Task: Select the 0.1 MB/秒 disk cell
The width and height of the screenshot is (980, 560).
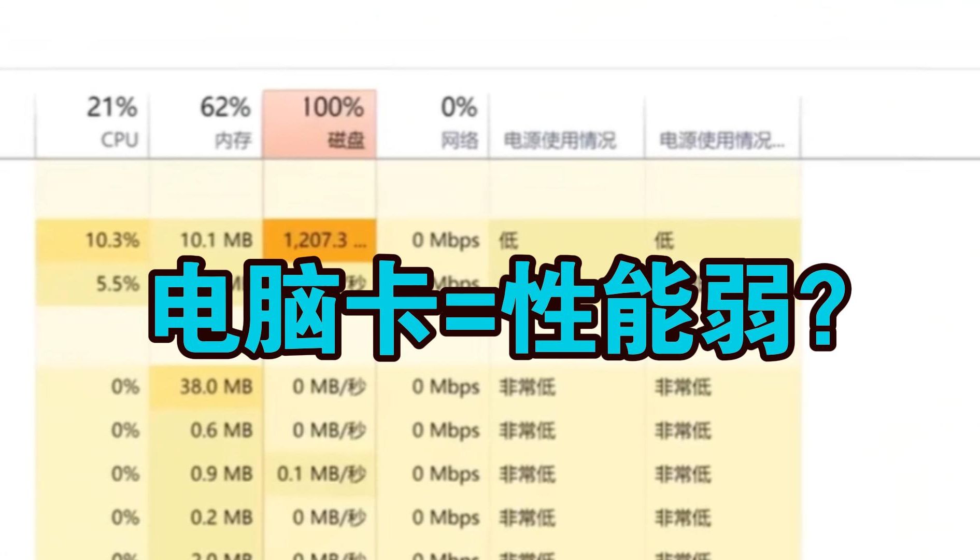Action: (x=319, y=474)
